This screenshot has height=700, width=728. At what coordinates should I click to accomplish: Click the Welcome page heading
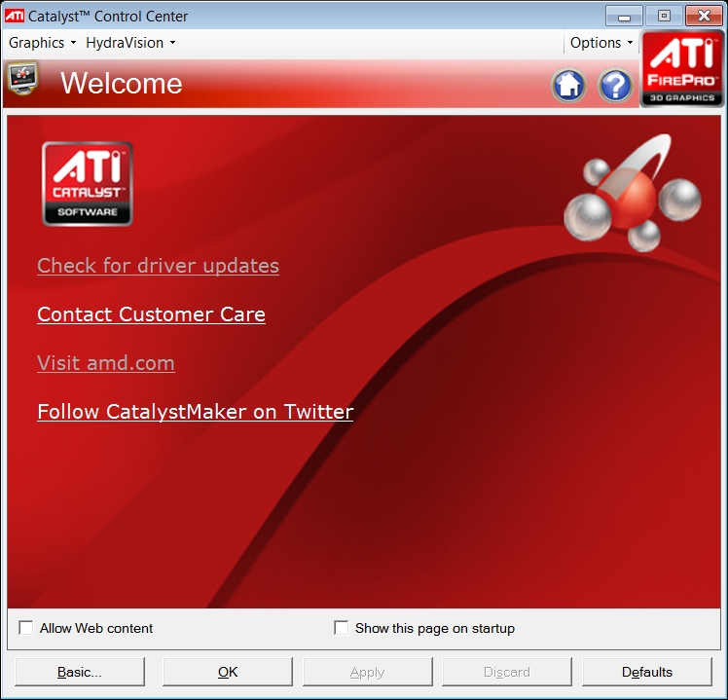122,83
